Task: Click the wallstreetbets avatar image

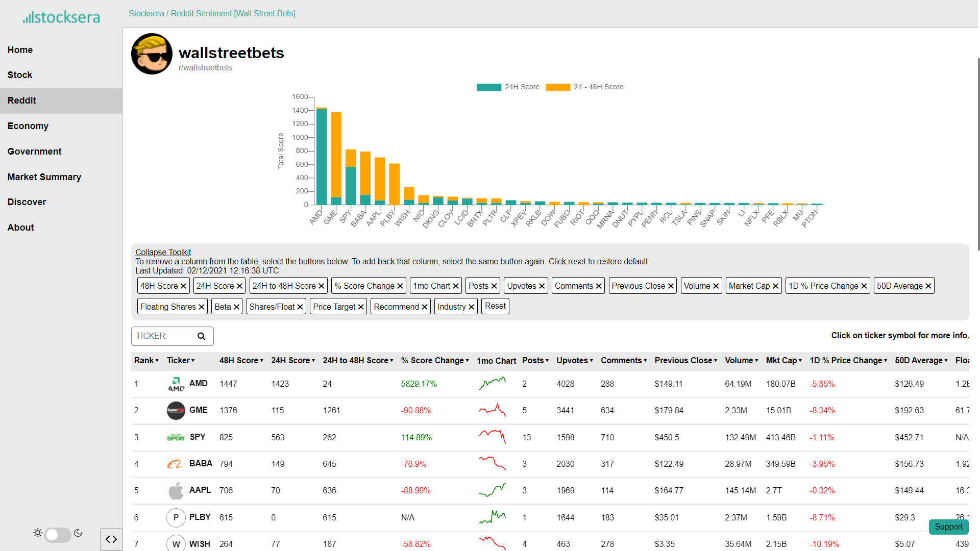Action: [152, 54]
